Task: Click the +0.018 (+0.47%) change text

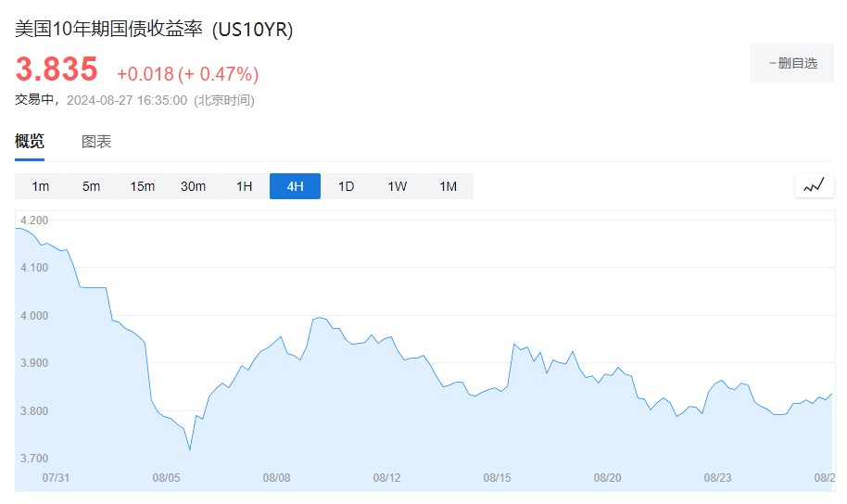Action: point(187,73)
